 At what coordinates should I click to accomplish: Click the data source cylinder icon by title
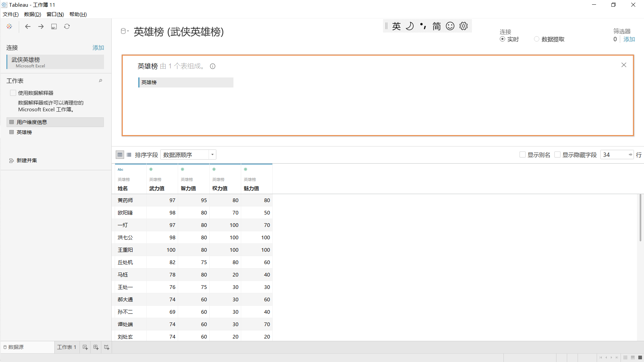point(123,31)
